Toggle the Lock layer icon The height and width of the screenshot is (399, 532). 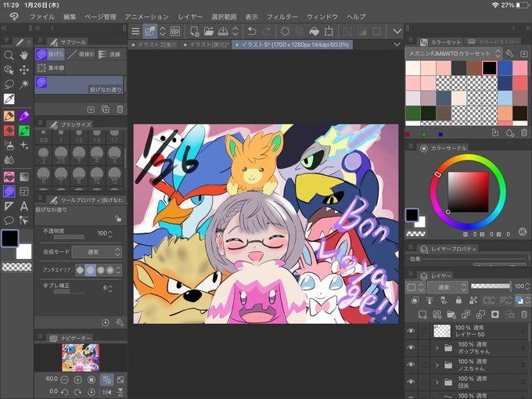(x=458, y=300)
